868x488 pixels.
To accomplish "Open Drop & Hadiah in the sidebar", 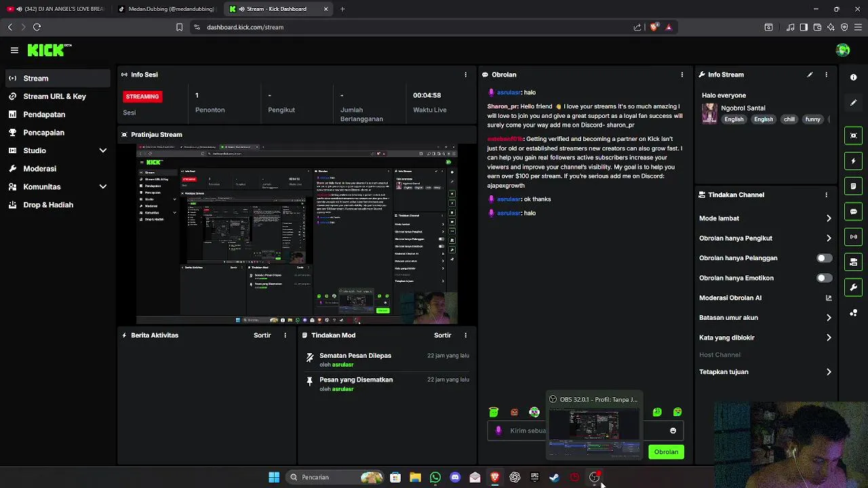I will tap(58, 205).
